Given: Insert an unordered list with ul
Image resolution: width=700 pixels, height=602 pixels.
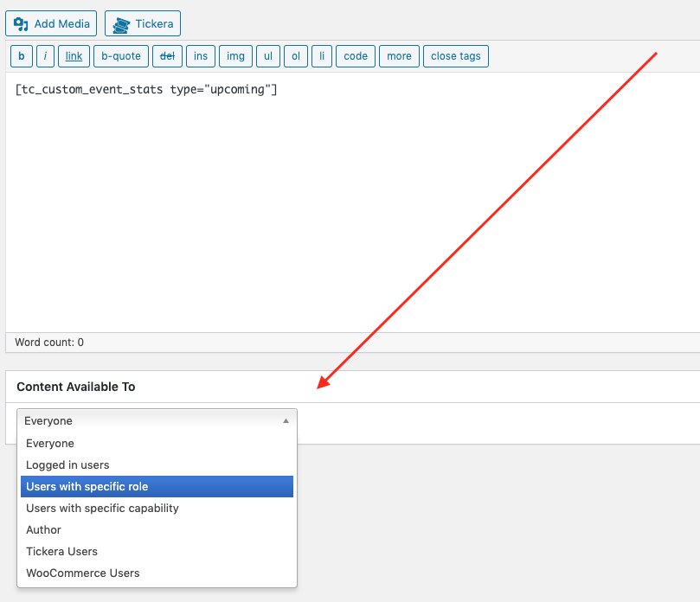Looking at the screenshot, I should point(268,56).
